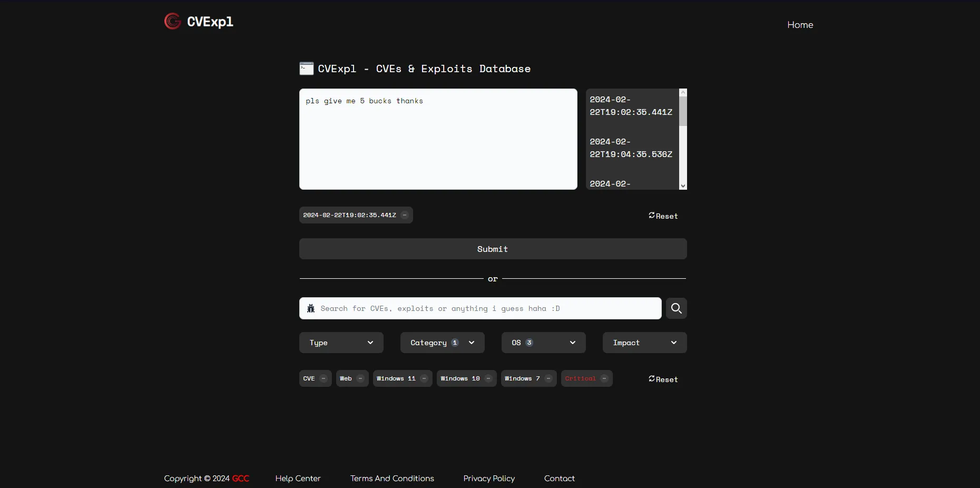Remove the Windows 10 filter chip
This screenshot has height=488, width=980.
point(488,378)
